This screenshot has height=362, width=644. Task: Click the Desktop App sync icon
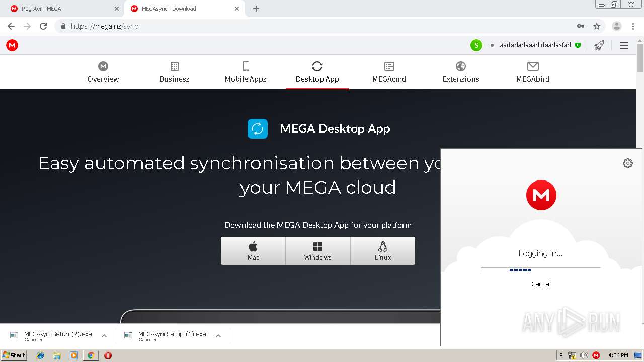pos(317,66)
